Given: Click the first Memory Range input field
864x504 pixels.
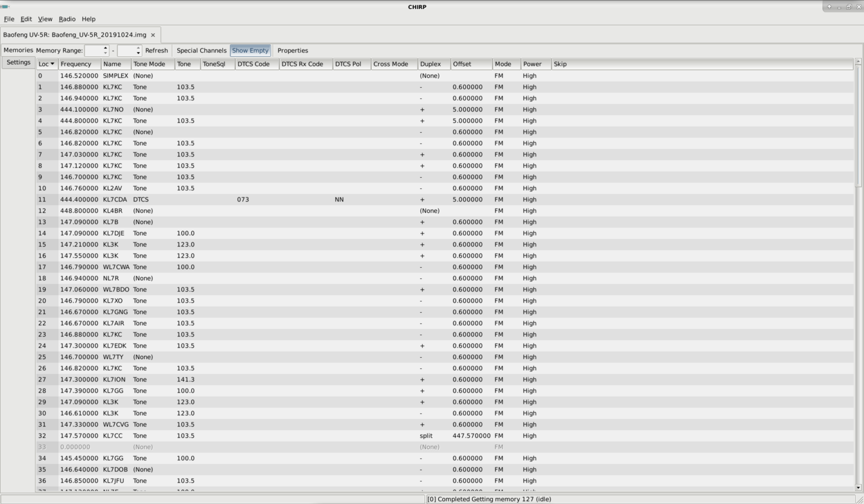Looking at the screenshot, I should point(93,51).
